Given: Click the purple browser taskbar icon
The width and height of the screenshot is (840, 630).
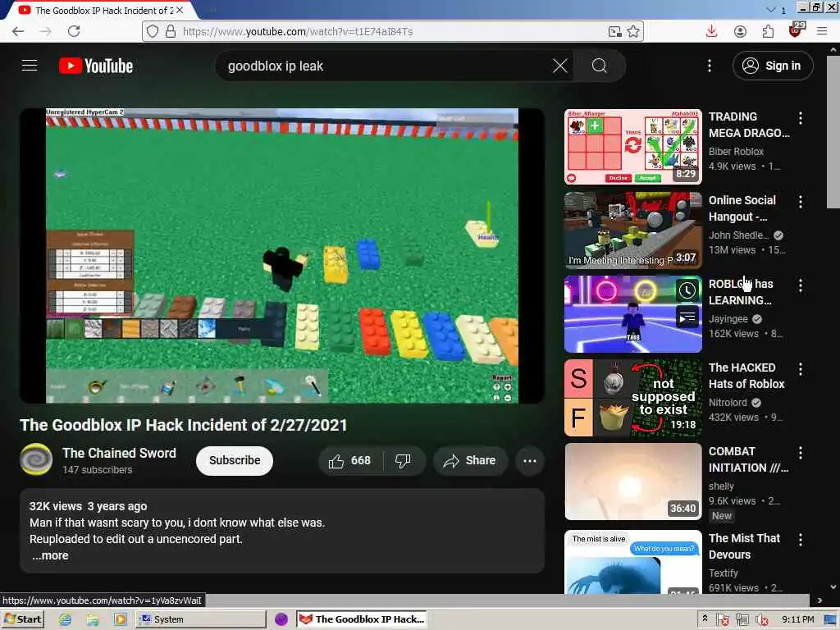Looking at the screenshot, I should click(x=281, y=619).
